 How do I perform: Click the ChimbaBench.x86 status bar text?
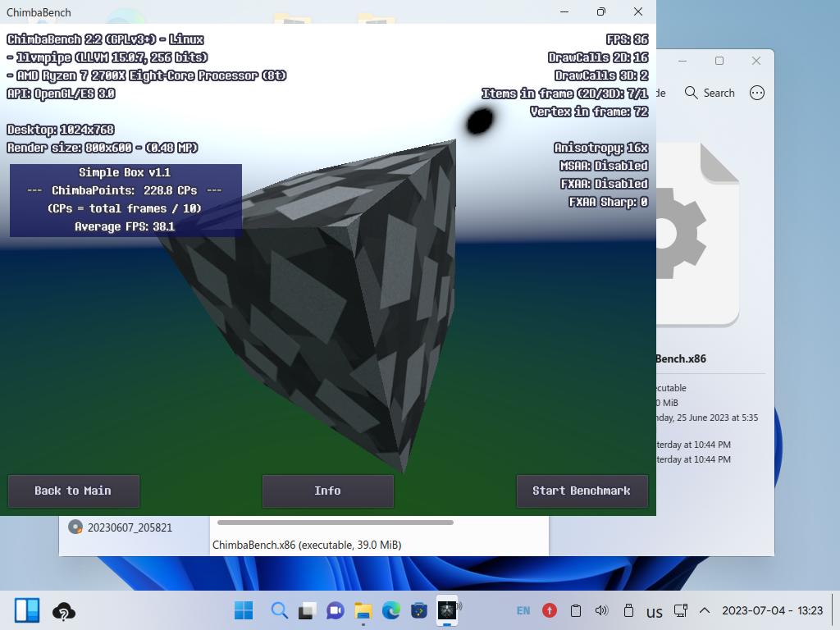[307, 545]
